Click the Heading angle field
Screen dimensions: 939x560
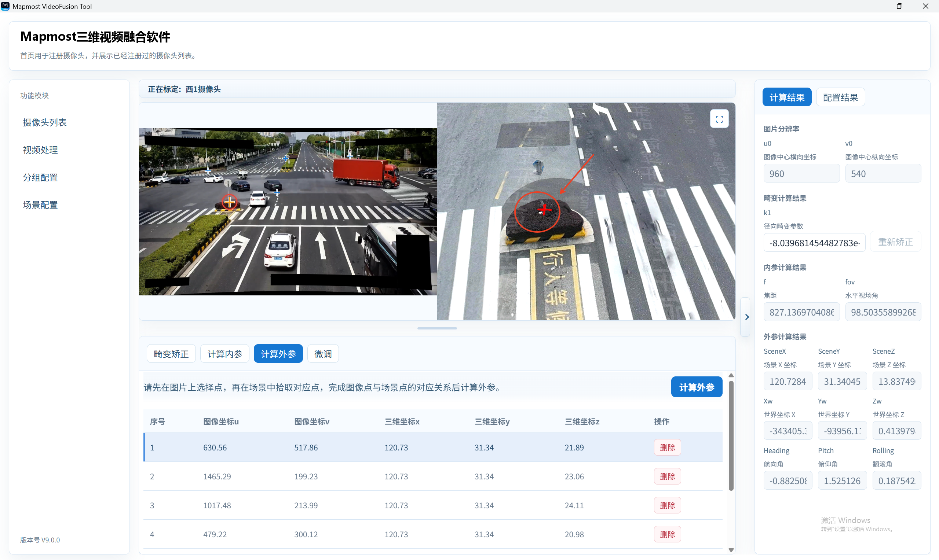coord(788,481)
